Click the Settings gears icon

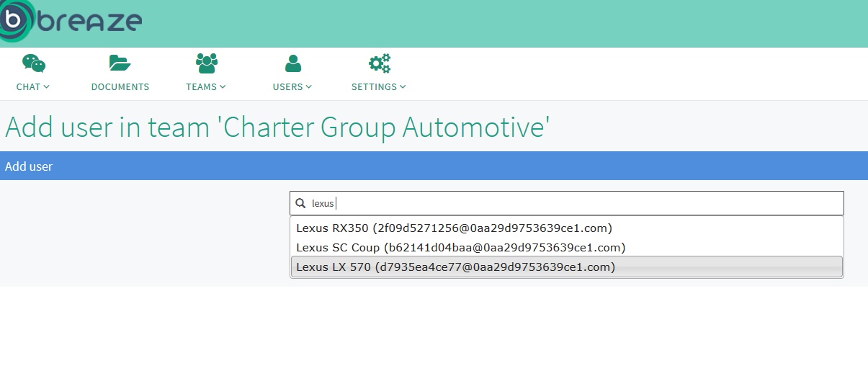pos(380,63)
